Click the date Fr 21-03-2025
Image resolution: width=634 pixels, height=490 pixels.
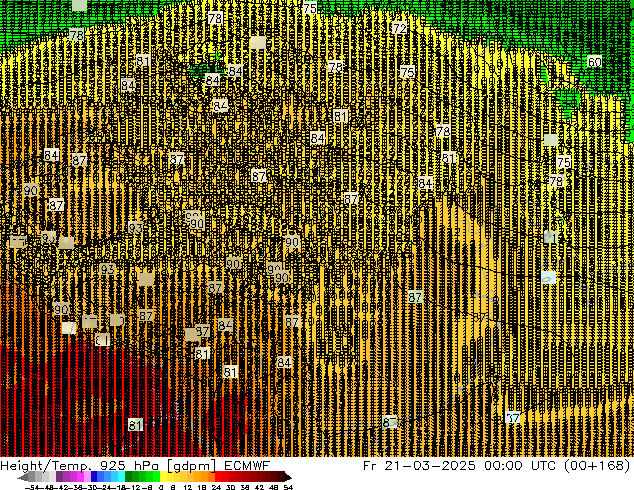419,465
